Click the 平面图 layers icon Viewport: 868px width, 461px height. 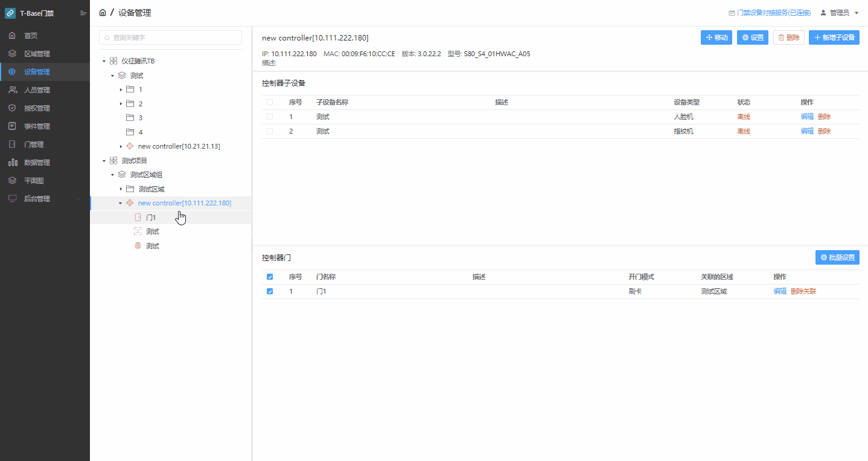[x=12, y=181]
